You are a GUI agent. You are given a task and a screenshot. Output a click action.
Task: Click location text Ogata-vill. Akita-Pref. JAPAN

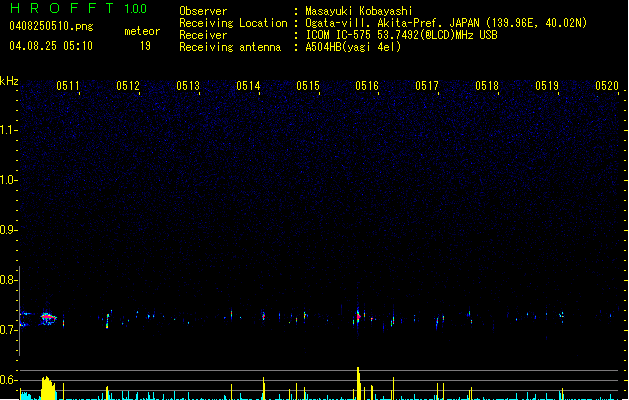pyautogui.click(x=392, y=23)
